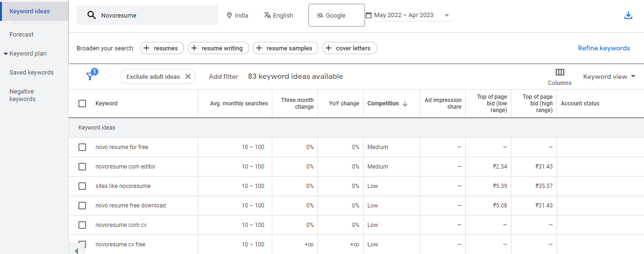This screenshot has height=254, width=644.
Task: Open the date range dropdown
Action: (446, 15)
